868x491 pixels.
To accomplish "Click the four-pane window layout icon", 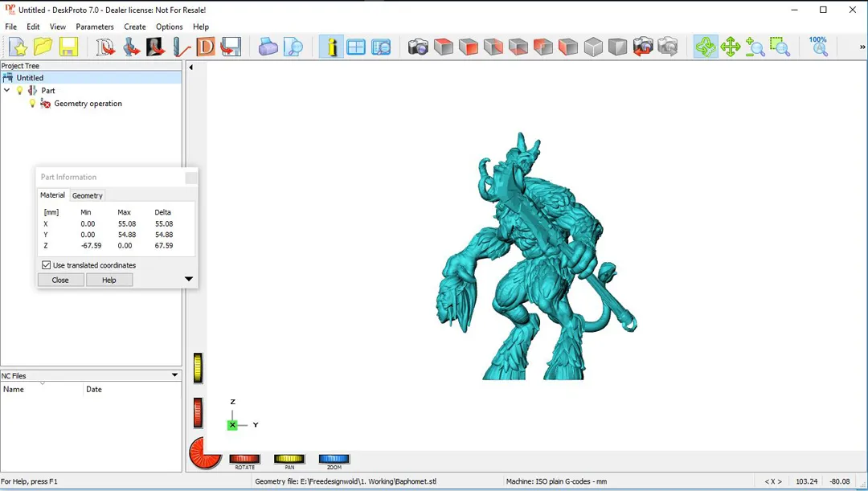I will pyautogui.click(x=356, y=47).
